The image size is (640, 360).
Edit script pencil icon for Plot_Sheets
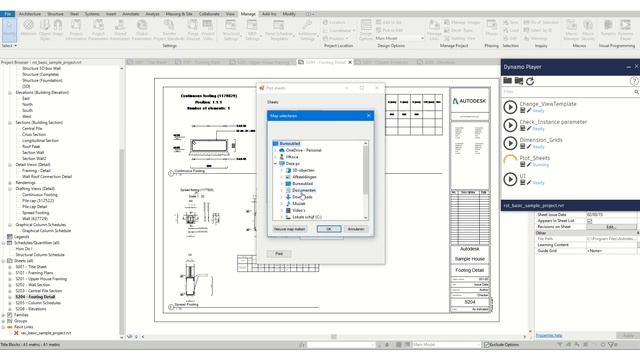[529, 164]
